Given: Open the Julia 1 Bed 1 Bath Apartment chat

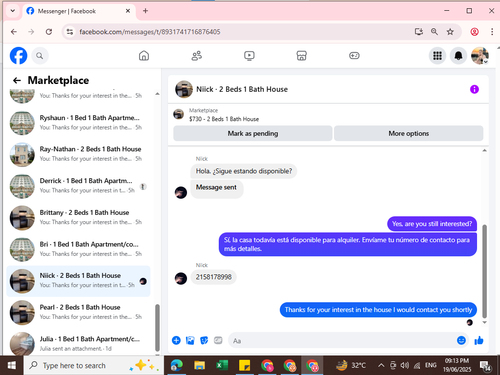Looking at the screenshot, I should point(78,344).
